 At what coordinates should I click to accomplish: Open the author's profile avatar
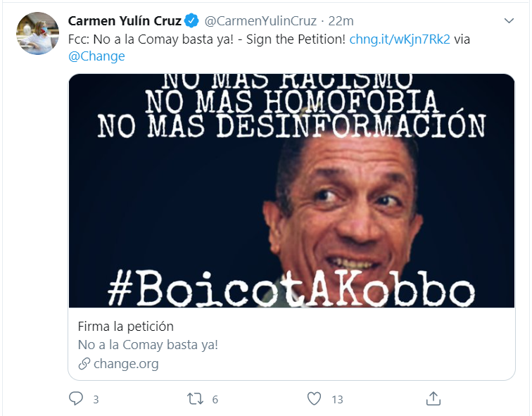37,33
